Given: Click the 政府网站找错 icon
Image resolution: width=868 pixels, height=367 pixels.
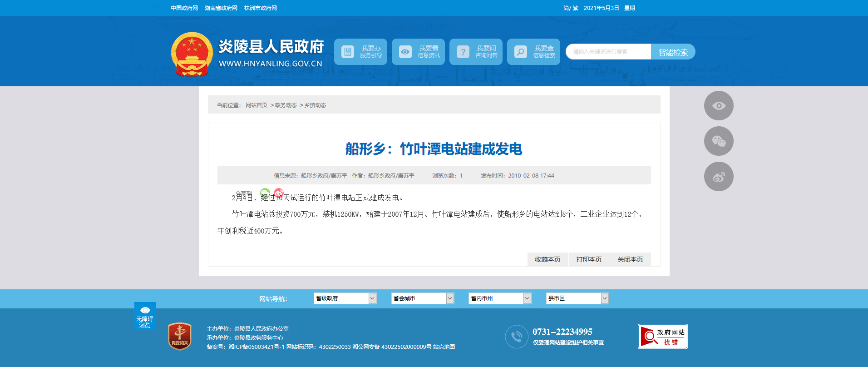Looking at the screenshot, I should tap(662, 337).
